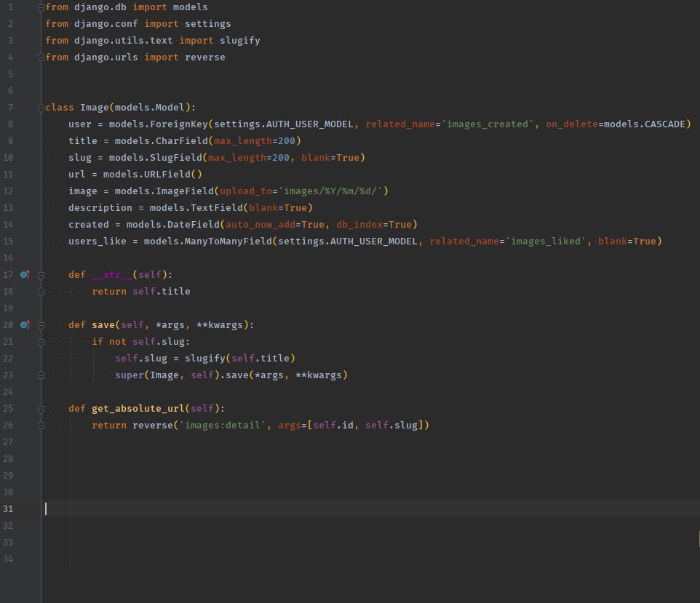
Task: Click the 'save' method name on line 20
Action: click(103, 325)
